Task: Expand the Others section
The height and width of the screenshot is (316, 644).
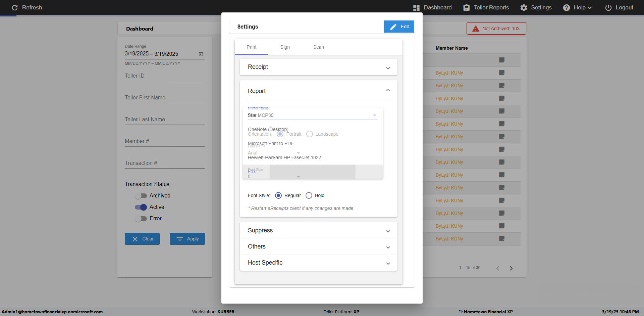Action: [319, 246]
